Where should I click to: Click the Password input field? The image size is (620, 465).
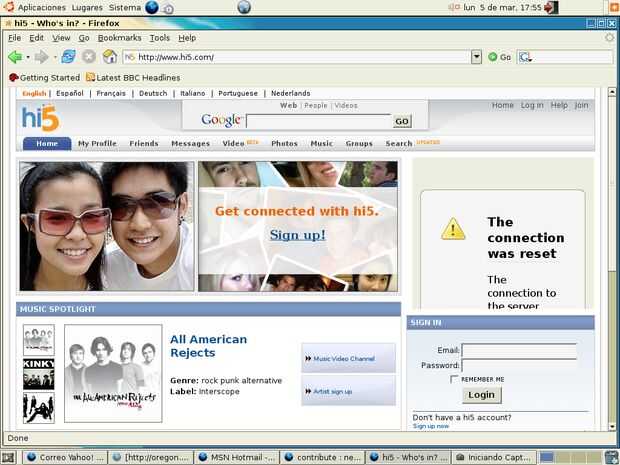point(519,365)
